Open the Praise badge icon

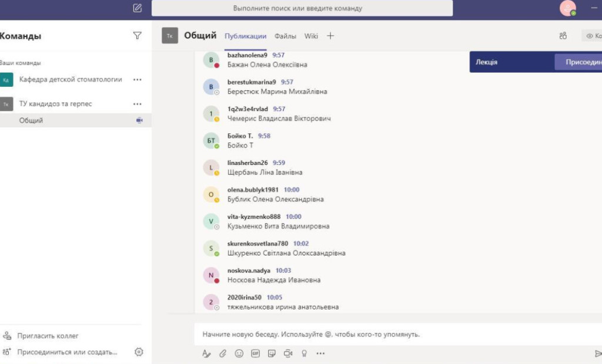pyautogui.click(x=304, y=353)
